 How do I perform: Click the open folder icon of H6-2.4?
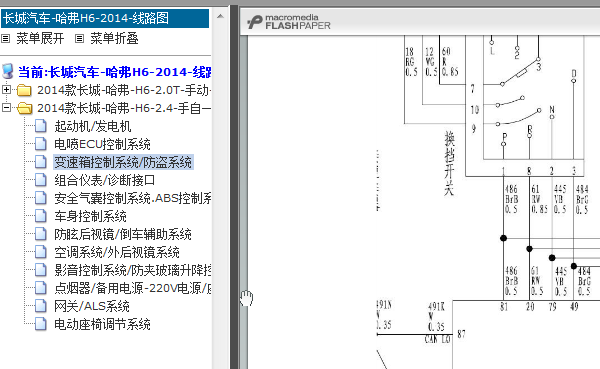tap(24, 108)
